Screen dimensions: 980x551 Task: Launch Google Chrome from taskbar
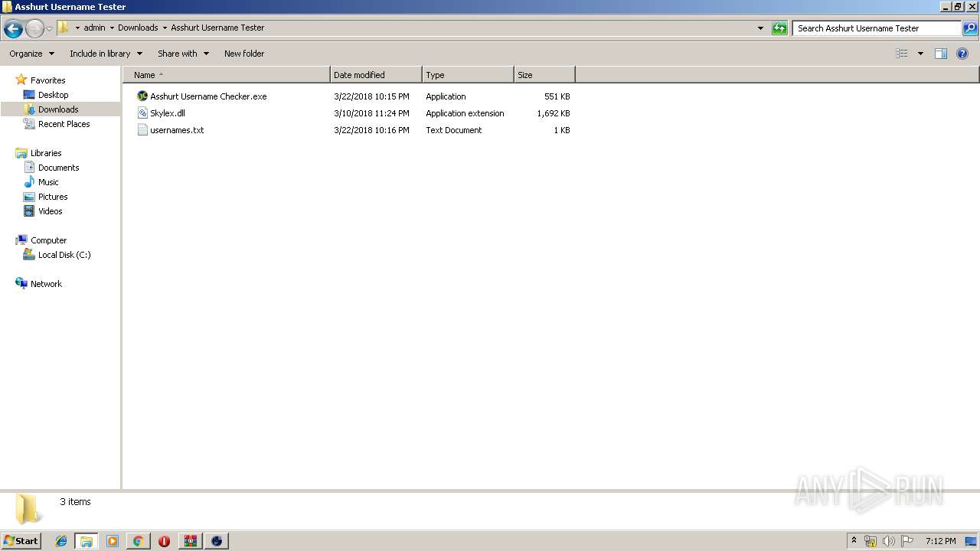pos(139,541)
